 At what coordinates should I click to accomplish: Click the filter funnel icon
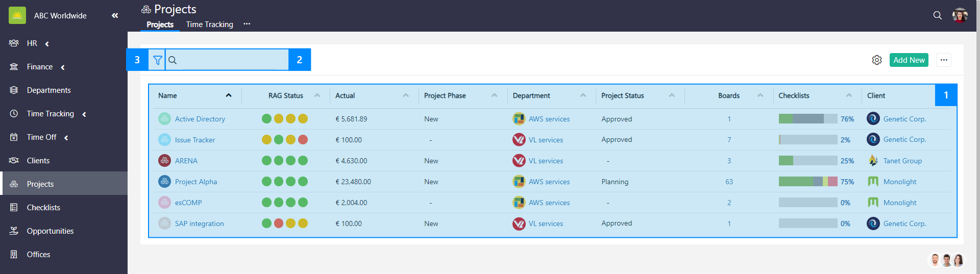tap(158, 60)
